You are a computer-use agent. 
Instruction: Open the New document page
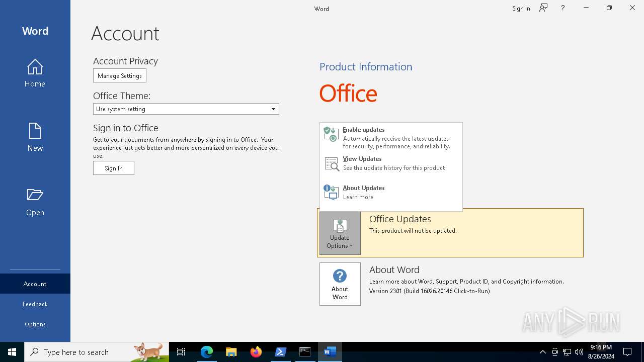tap(35, 138)
